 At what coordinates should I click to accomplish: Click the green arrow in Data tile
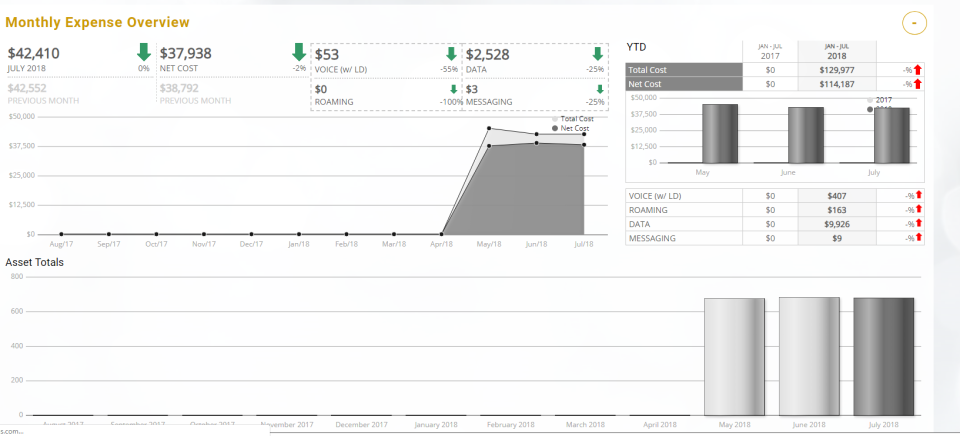tap(598, 54)
